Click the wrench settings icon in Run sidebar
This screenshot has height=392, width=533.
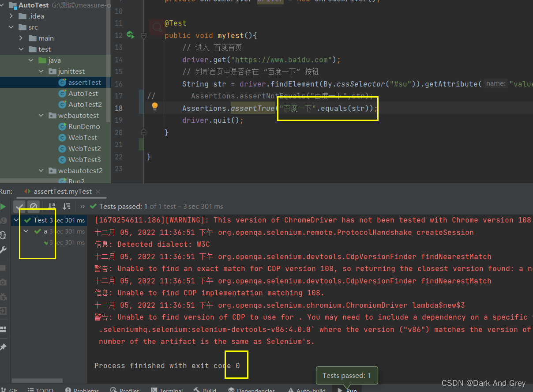point(3,250)
